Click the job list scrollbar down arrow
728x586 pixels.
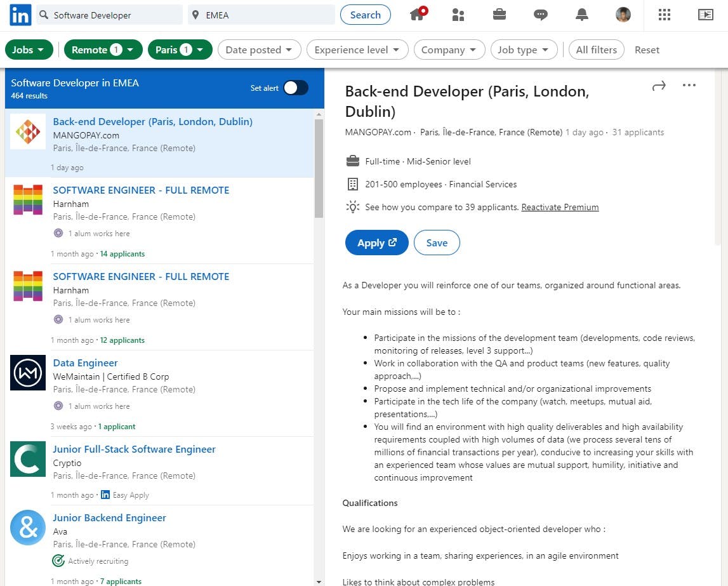[x=319, y=582]
